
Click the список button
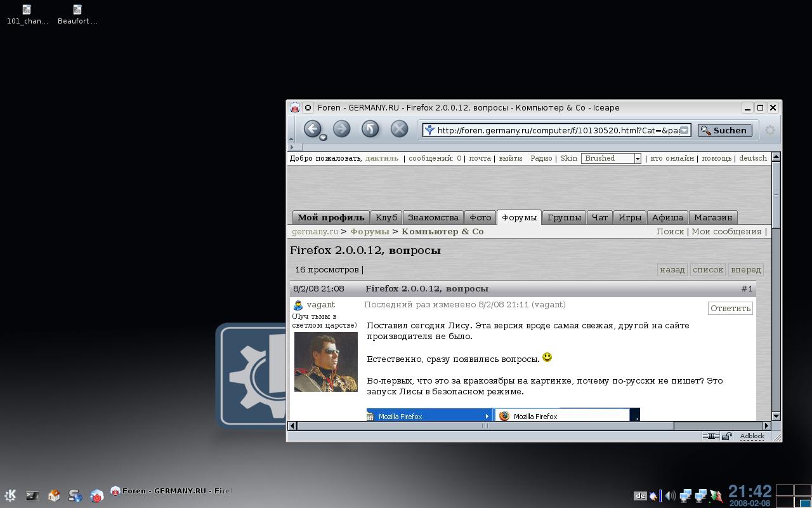tap(708, 269)
